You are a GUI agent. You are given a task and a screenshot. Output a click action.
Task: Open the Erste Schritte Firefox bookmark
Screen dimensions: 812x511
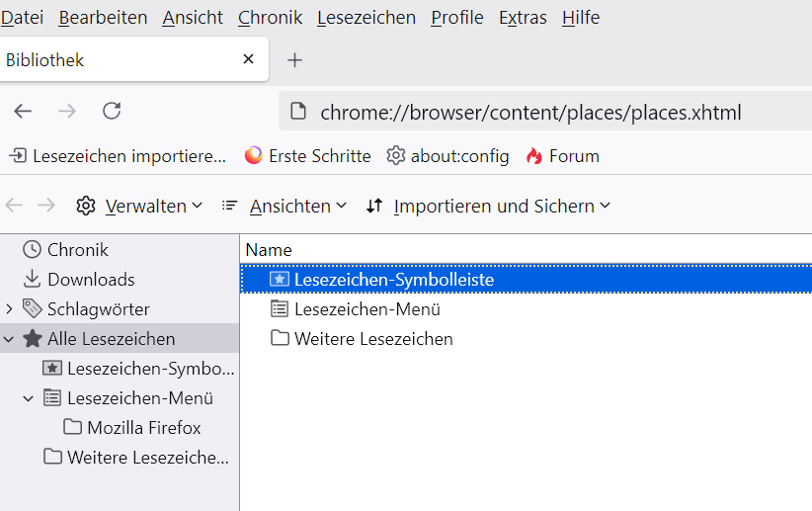[307, 156]
